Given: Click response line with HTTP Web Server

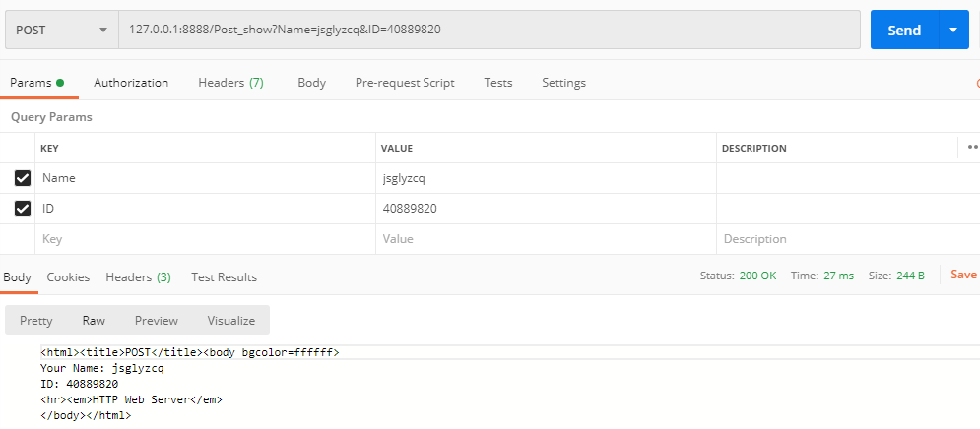Looking at the screenshot, I should click(131, 399).
